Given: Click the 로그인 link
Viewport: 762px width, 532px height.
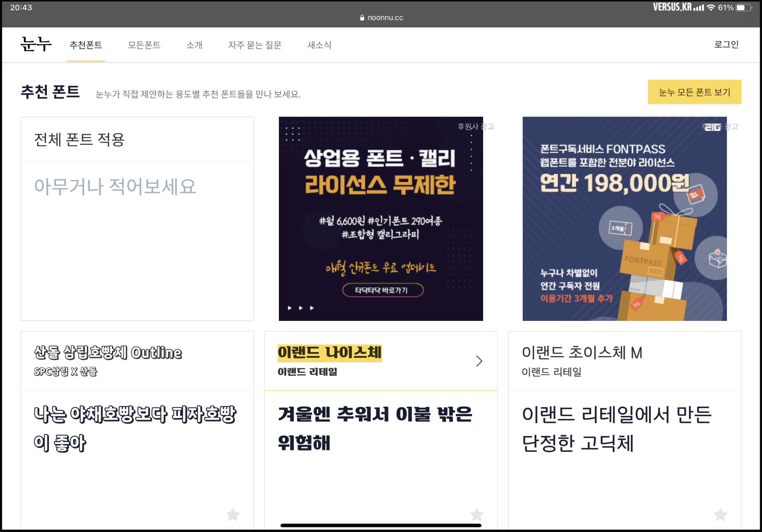Looking at the screenshot, I should [726, 44].
